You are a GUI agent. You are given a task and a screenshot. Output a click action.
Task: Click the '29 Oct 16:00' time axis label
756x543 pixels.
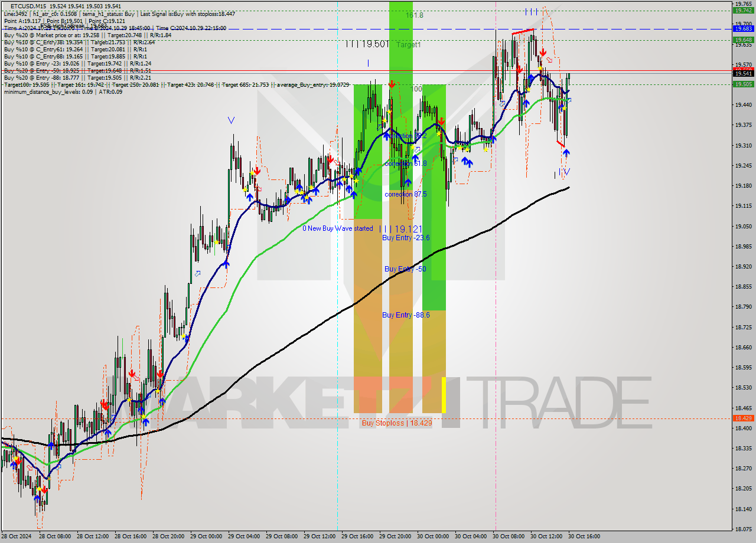click(x=359, y=537)
